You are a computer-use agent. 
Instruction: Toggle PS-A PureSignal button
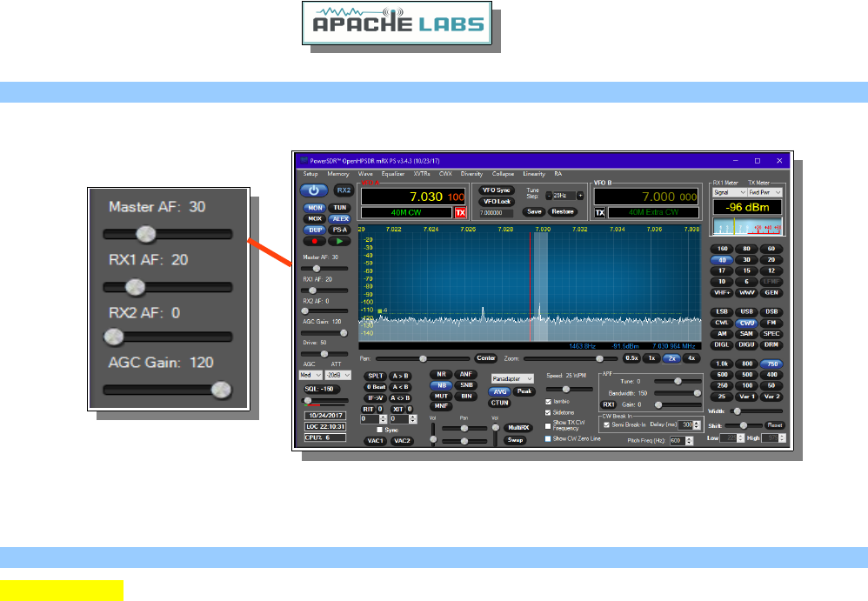click(339, 230)
